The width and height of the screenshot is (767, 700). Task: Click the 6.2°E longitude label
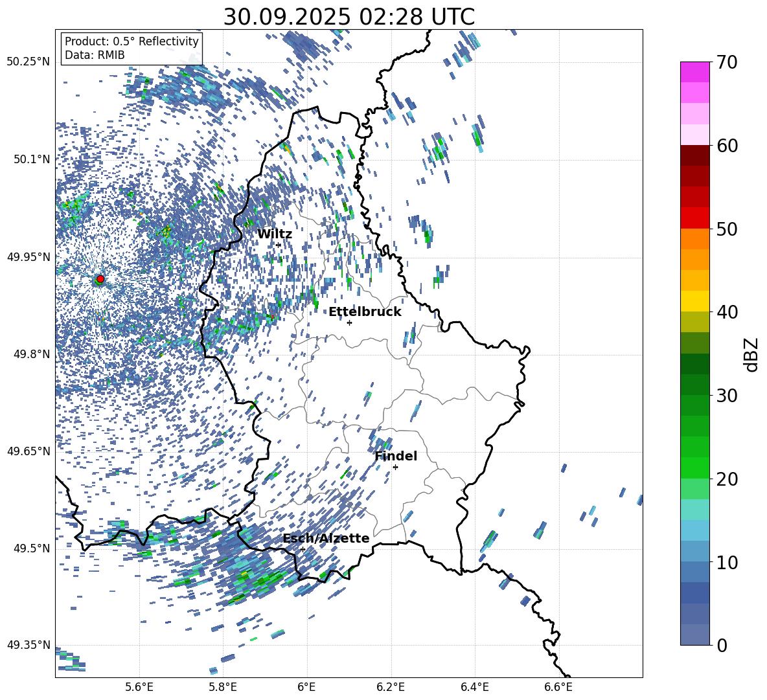pos(391,687)
